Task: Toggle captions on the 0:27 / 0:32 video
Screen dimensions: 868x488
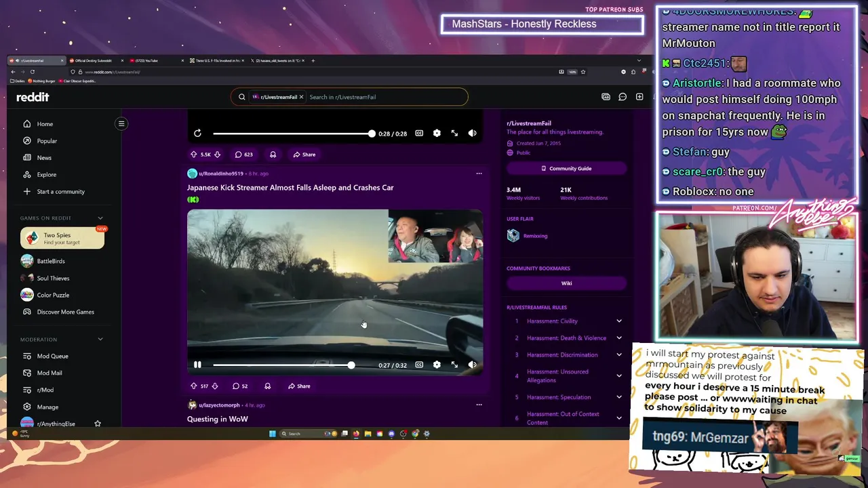Action: click(x=419, y=365)
